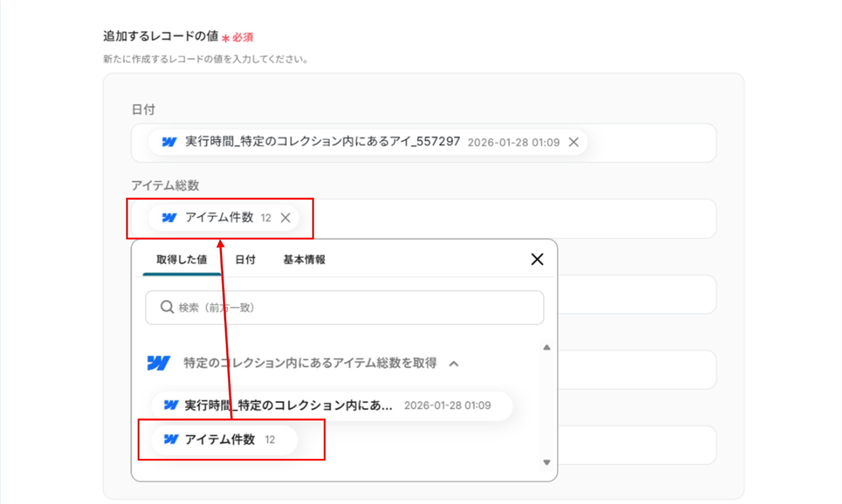Open the 日付 tab in popup

(x=245, y=260)
